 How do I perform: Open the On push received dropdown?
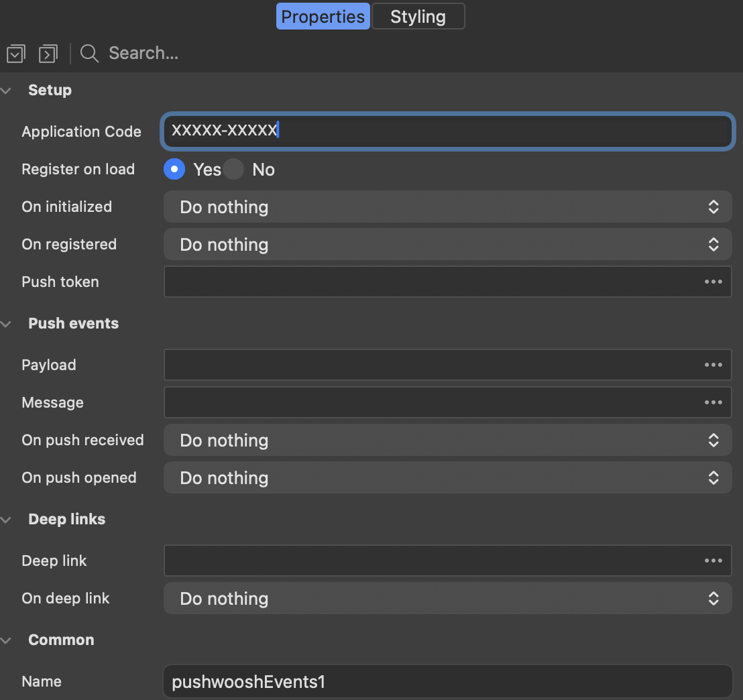point(448,440)
